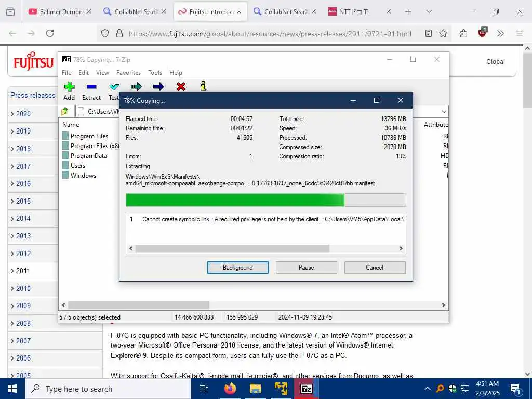
Task: Click the Test checkmark icon in 7-Zip
Action: tap(114, 87)
